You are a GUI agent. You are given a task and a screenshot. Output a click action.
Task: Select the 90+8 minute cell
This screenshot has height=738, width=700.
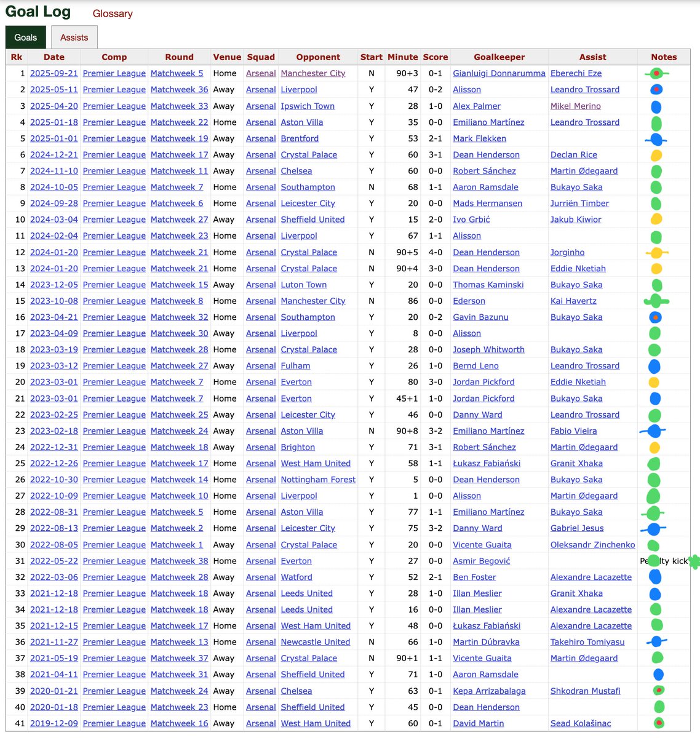coord(403,431)
